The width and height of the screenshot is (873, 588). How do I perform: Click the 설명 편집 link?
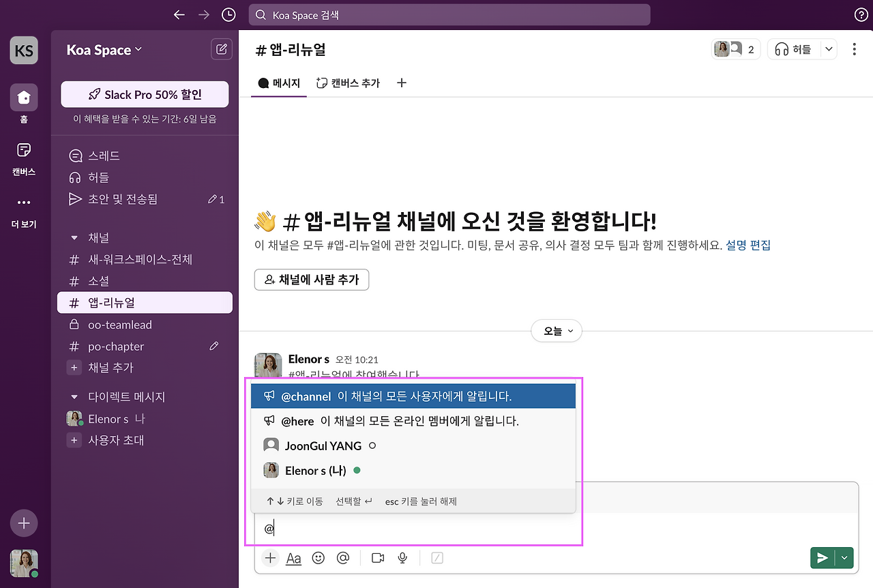tap(748, 245)
